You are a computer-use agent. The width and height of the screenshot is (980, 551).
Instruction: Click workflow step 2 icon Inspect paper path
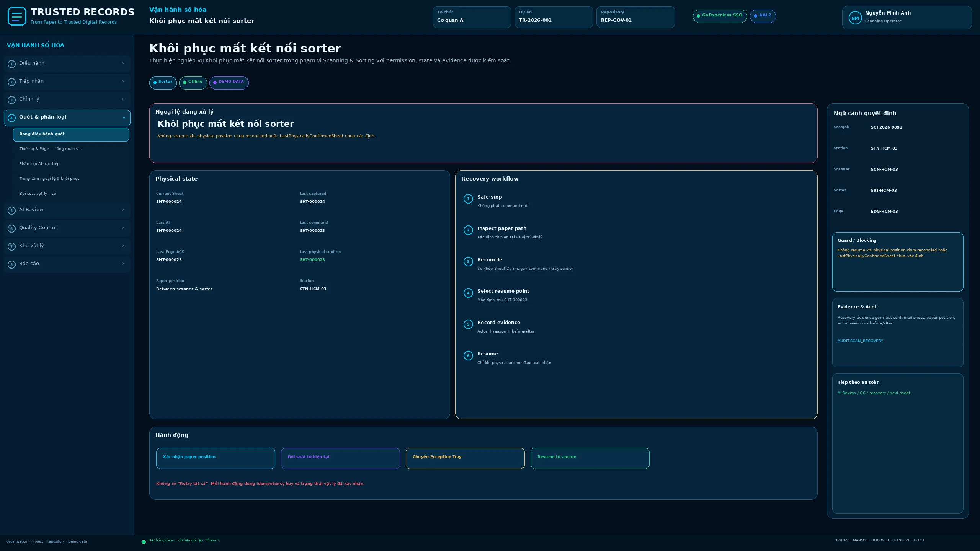[468, 230]
